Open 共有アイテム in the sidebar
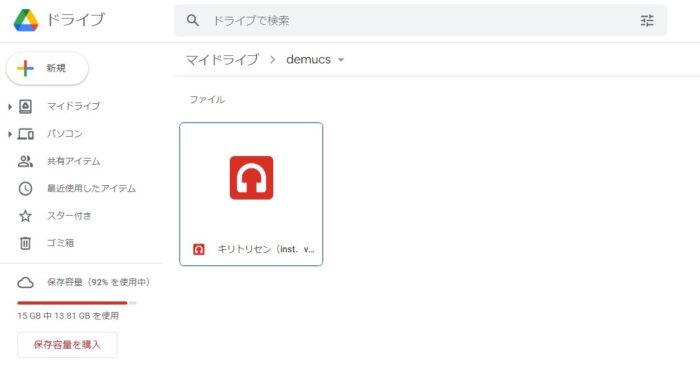This screenshot has width=700, height=381. 74,161
